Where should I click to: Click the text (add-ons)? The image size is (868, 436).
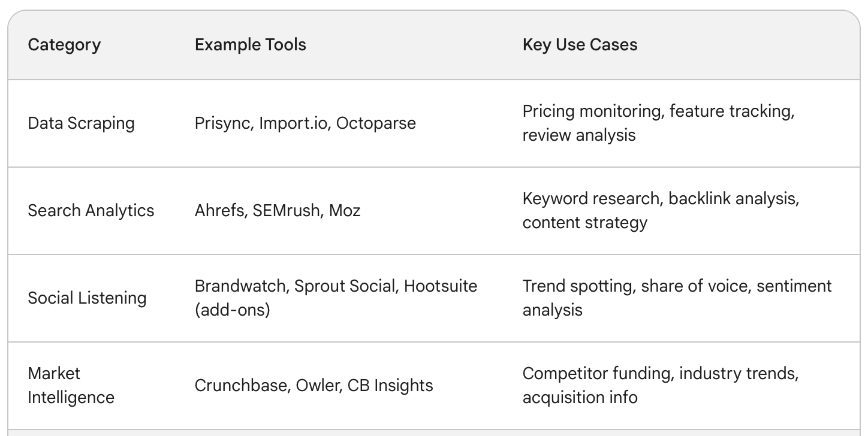(x=233, y=310)
